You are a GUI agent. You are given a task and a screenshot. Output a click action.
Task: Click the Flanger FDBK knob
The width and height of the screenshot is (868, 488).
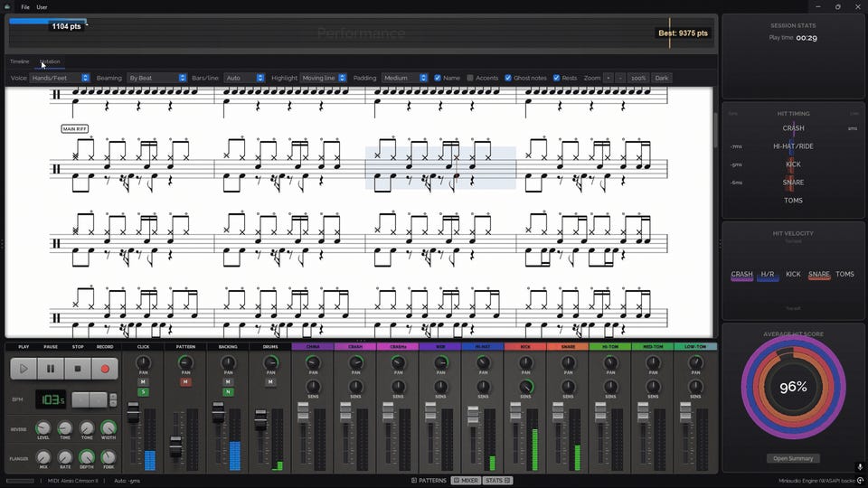(108, 457)
